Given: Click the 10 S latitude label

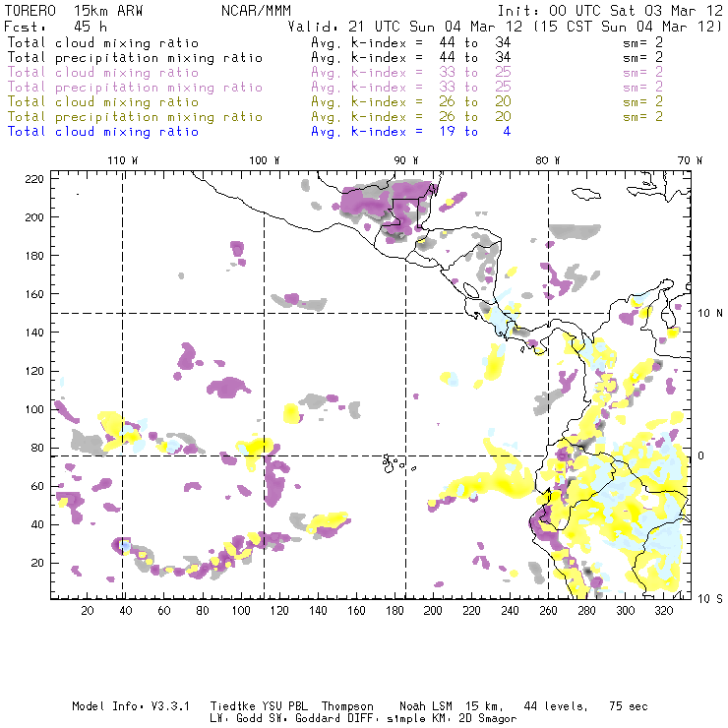Looking at the screenshot, I should pyautogui.click(x=710, y=599).
